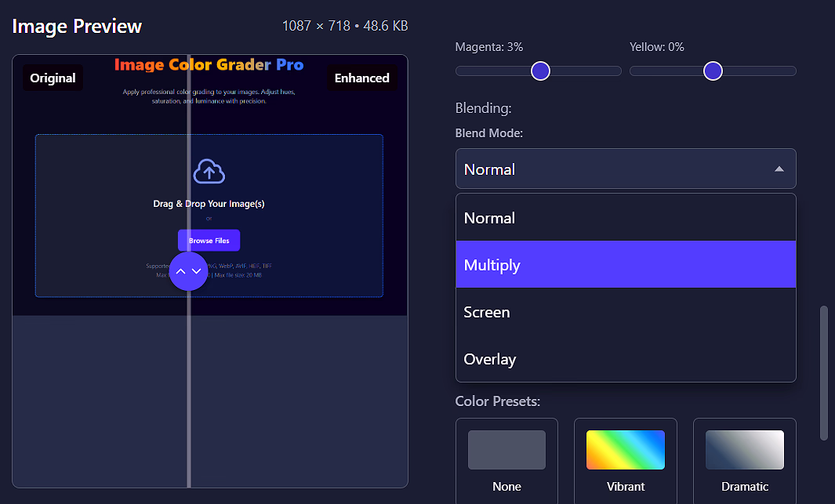The height and width of the screenshot is (504, 835).
Task: Switch to the Enhanced view
Action: pyautogui.click(x=362, y=77)
